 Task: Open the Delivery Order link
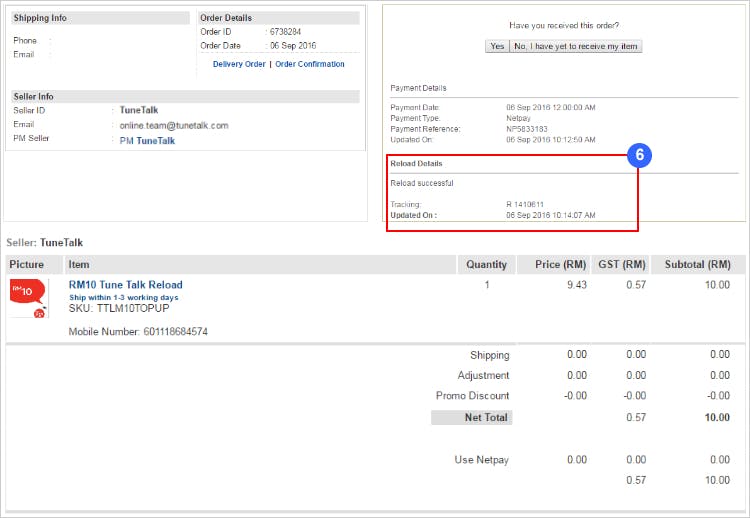[239, 64]
